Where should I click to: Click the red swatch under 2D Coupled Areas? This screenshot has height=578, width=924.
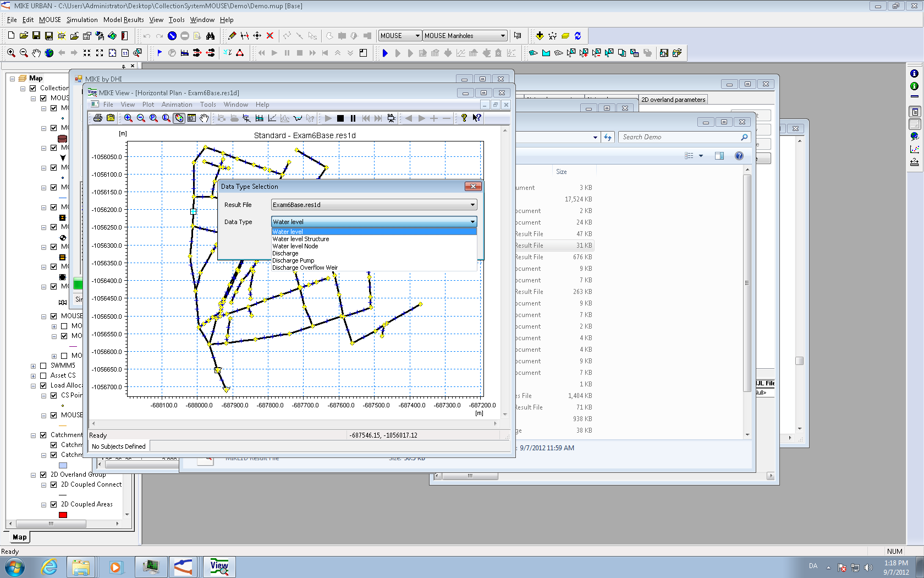pyautogui.click(x=63, y=515)
